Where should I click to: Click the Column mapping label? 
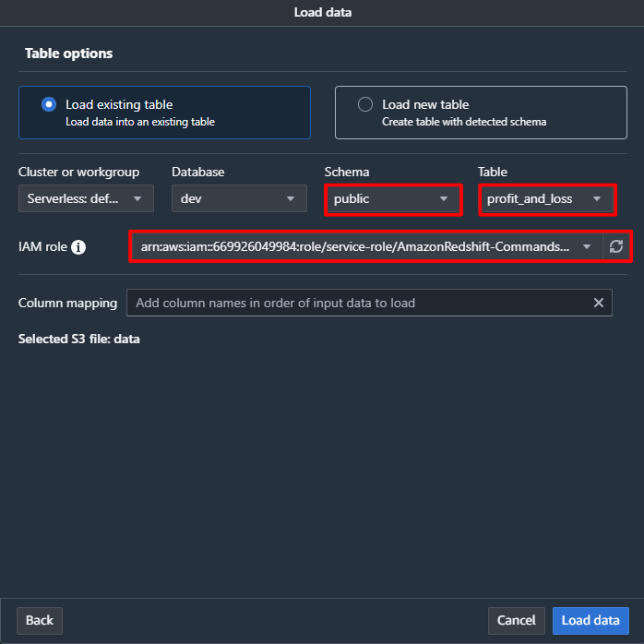(67, 303)
